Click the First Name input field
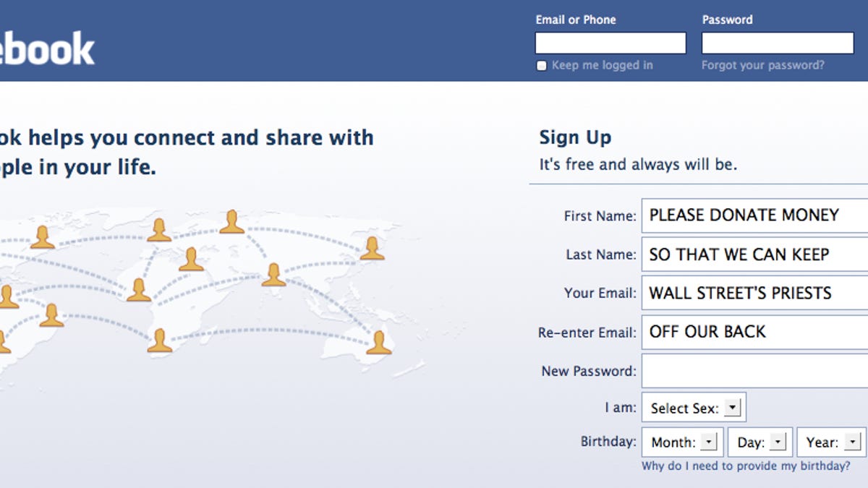The image size is (868, 488). [754, 215]
